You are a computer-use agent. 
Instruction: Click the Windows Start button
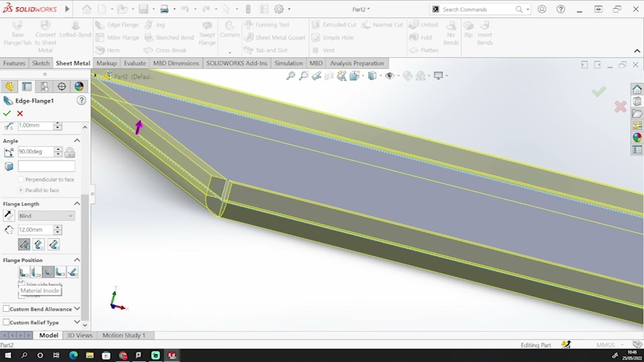[8, 355]
